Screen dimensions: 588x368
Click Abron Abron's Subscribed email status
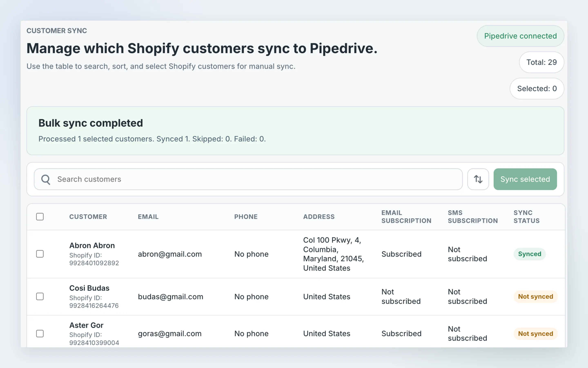point(401,254)
